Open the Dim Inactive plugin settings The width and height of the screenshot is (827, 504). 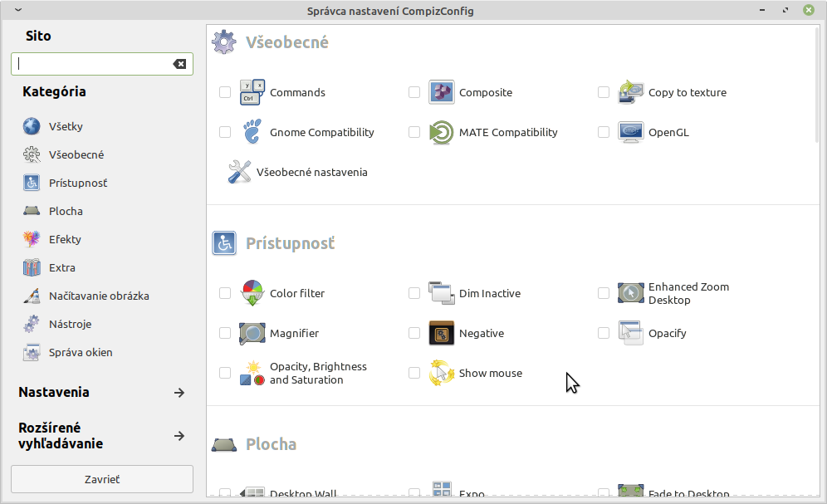490,294
